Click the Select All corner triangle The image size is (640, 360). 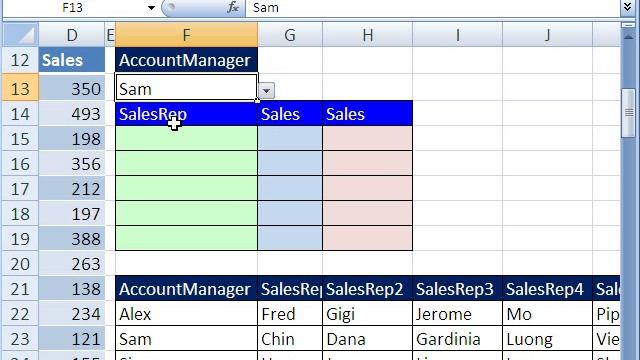(x=20, y=35)
